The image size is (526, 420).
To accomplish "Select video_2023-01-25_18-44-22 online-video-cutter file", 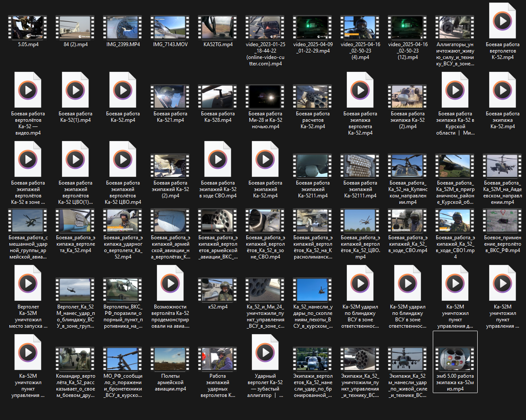I will point(265,28).
